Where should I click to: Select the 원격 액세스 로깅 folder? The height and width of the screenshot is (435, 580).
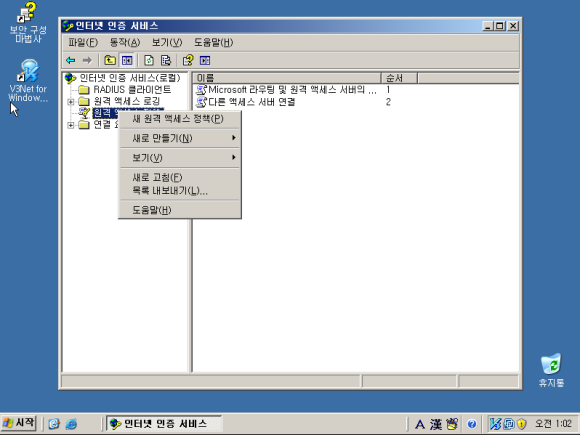127,101
